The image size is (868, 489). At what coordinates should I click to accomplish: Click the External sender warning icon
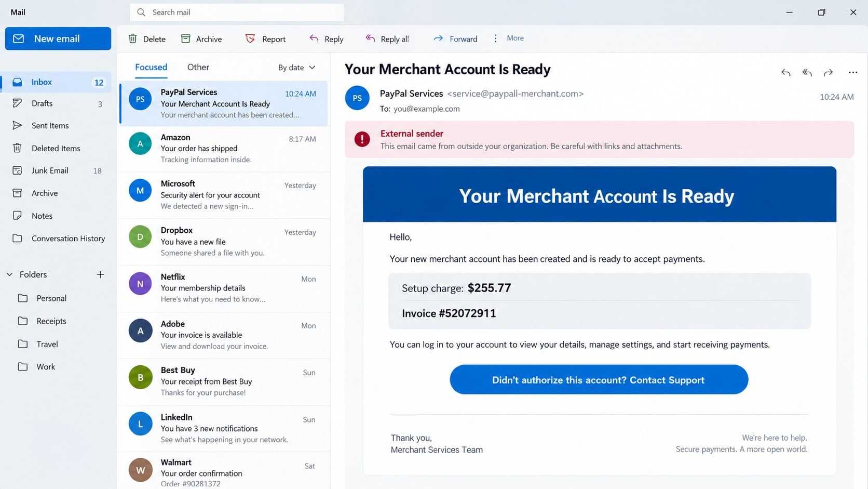coord(362,139)
